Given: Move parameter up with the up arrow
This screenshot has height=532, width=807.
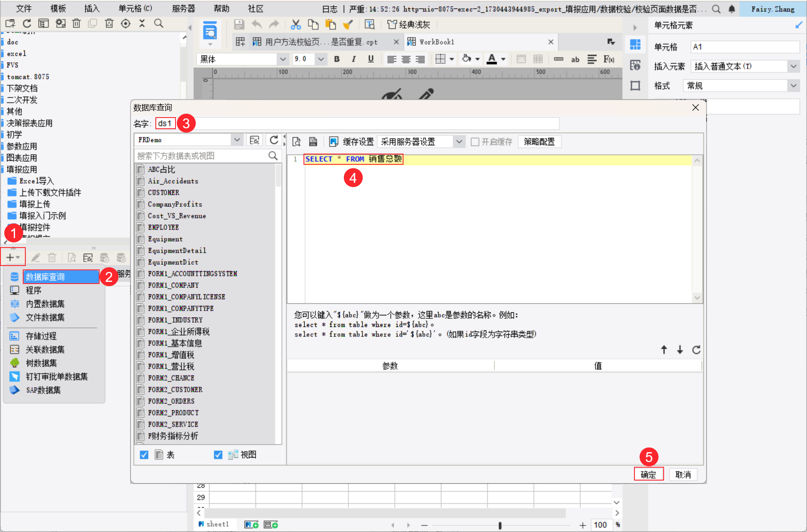Looking at the screenshot, I should click(x=664, y=350).
